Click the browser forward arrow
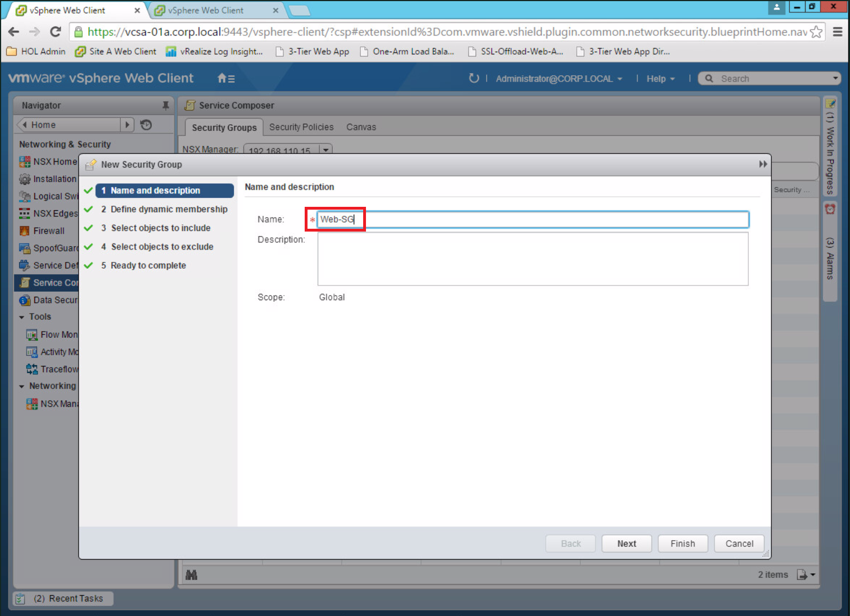 [34, 32]
